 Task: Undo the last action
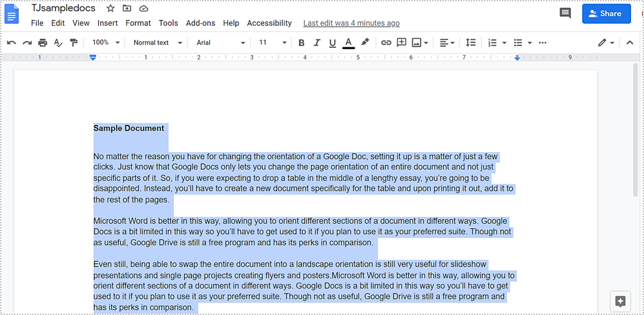[x=12, y=42]
